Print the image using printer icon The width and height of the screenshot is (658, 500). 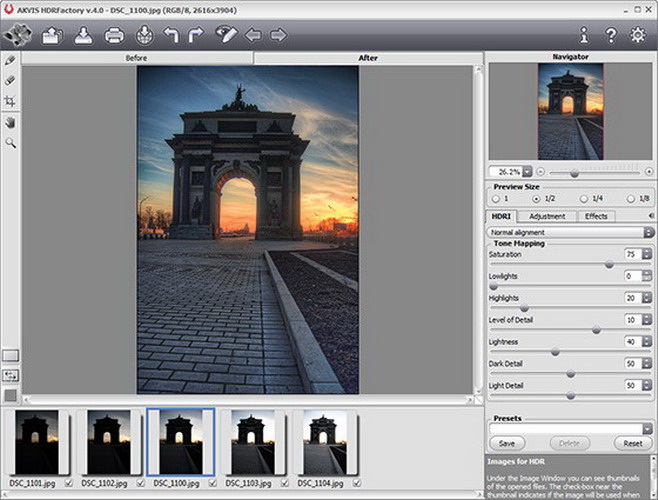(x=114, y=36)
